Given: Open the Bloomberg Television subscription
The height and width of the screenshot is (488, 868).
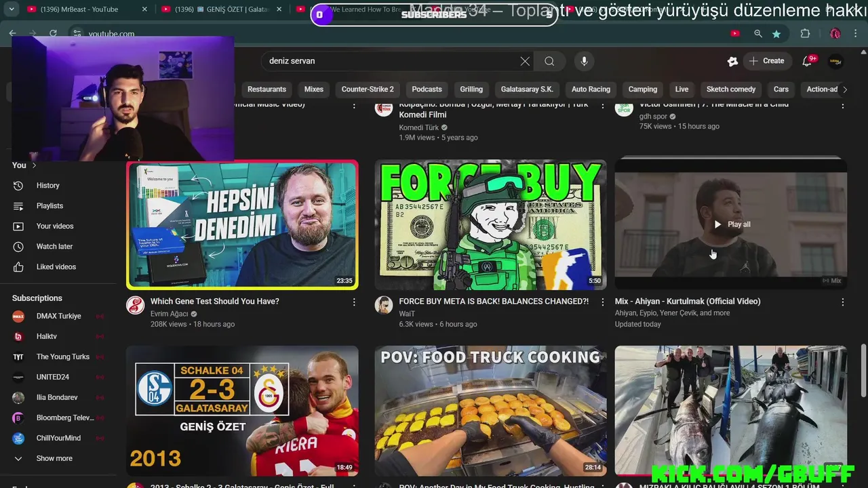Looking at the screenshot, I should click(64, 418).
